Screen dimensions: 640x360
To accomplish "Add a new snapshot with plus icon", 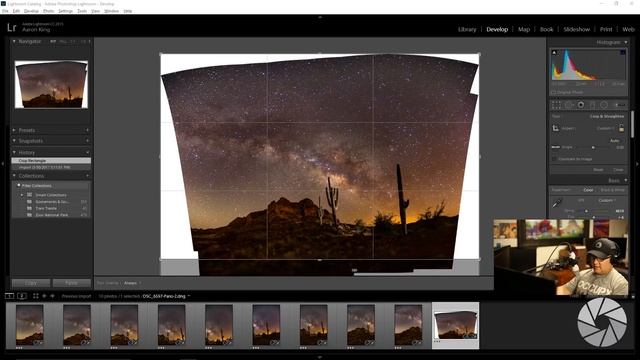I will point(87,141).
